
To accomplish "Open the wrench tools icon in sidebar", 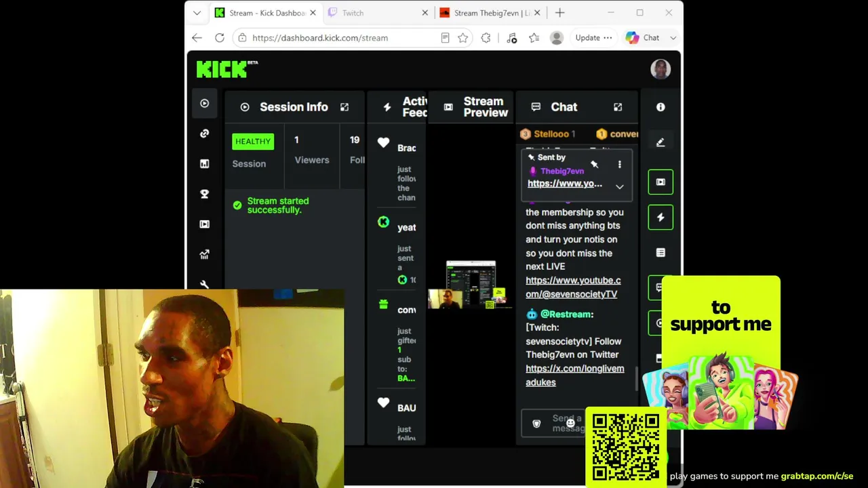I will [204, 284].
